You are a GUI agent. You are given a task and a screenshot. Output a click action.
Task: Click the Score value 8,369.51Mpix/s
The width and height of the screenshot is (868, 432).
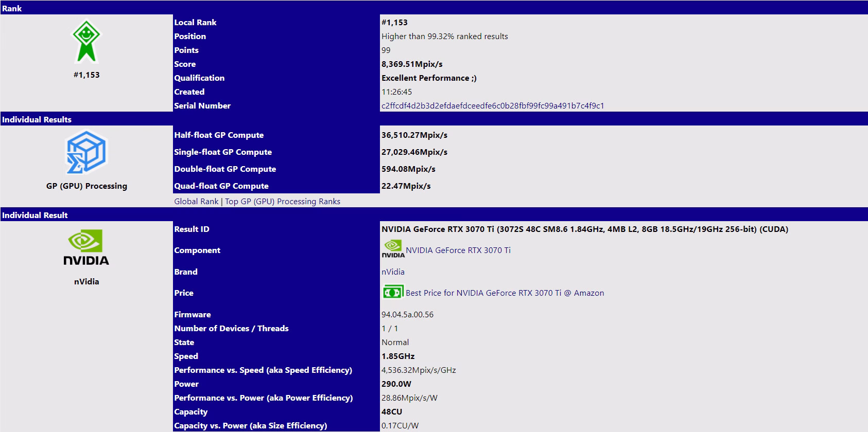coord(412,64)
